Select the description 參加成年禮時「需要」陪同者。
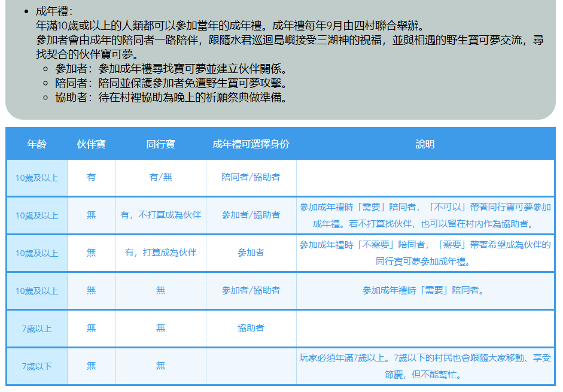 tap(425, 290)
